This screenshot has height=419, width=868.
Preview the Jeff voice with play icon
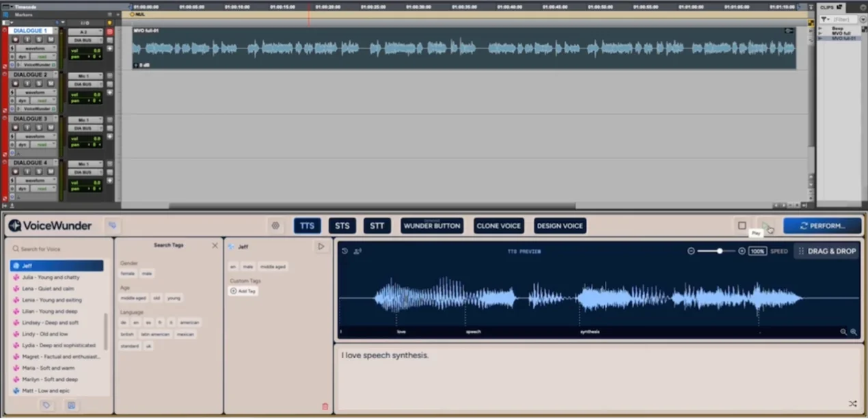(x=321, y=246)
